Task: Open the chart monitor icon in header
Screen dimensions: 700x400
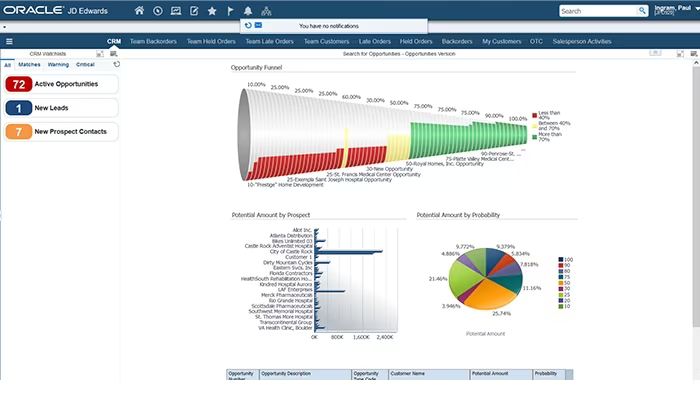Action: (x=176, y=11)
